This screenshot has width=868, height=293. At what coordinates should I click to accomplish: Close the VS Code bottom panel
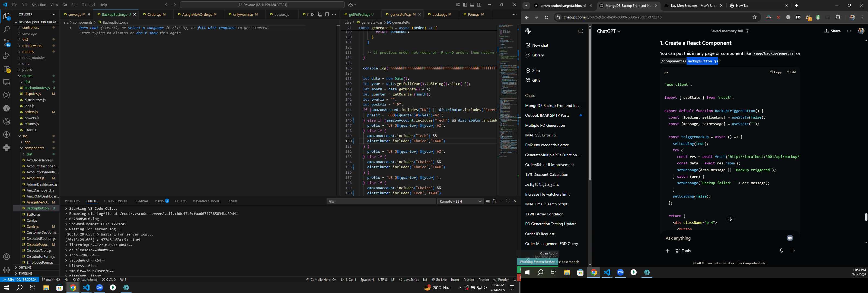click(515, 201)
